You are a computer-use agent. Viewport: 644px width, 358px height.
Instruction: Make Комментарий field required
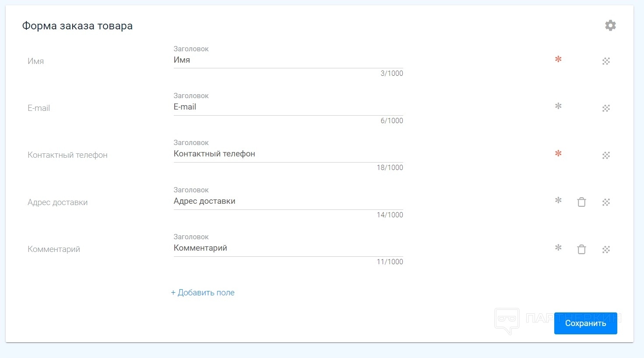click(x=558, y=248)
